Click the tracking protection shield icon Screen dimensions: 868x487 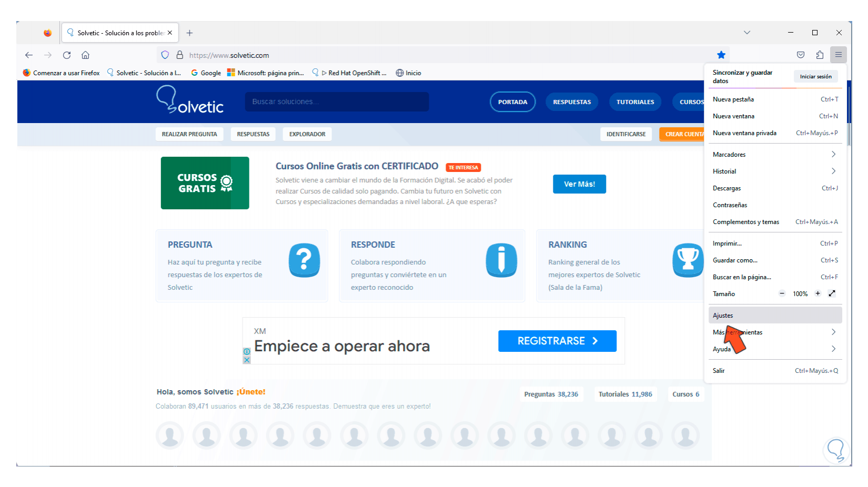click(165, 55)
